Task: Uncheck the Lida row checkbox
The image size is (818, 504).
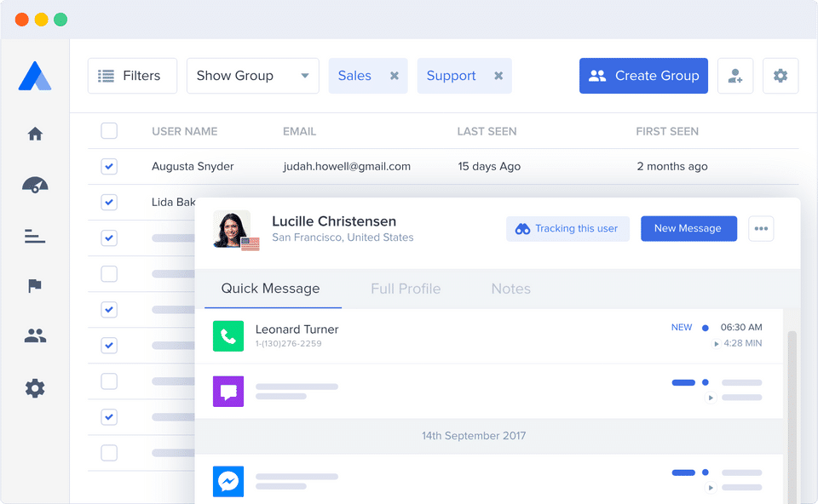Action: (109, 203)
